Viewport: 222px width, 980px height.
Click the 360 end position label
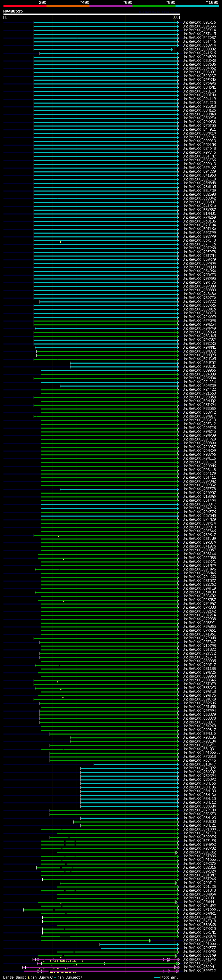point(175,17)
